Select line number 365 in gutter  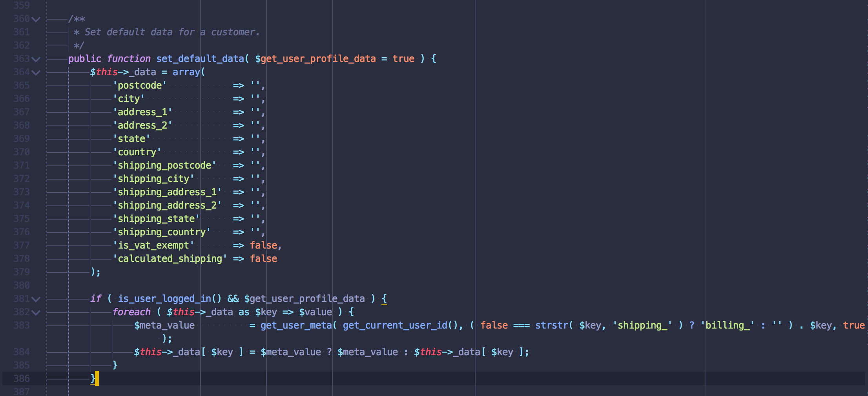(x=21, y=85)
